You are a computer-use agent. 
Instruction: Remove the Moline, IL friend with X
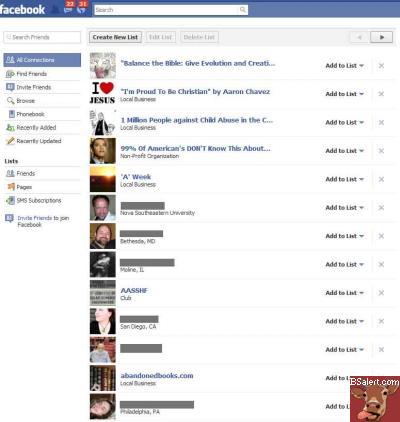pos(381,264)
